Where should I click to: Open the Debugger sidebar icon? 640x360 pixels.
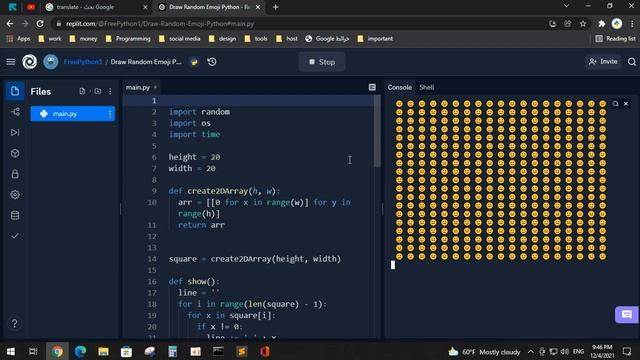click(x=15, y=132)
